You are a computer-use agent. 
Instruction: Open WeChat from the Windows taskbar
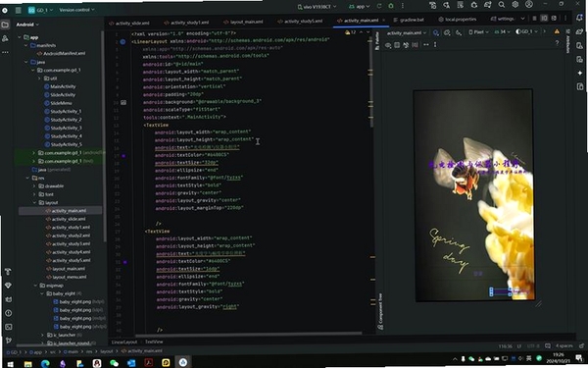coord(114,363)
